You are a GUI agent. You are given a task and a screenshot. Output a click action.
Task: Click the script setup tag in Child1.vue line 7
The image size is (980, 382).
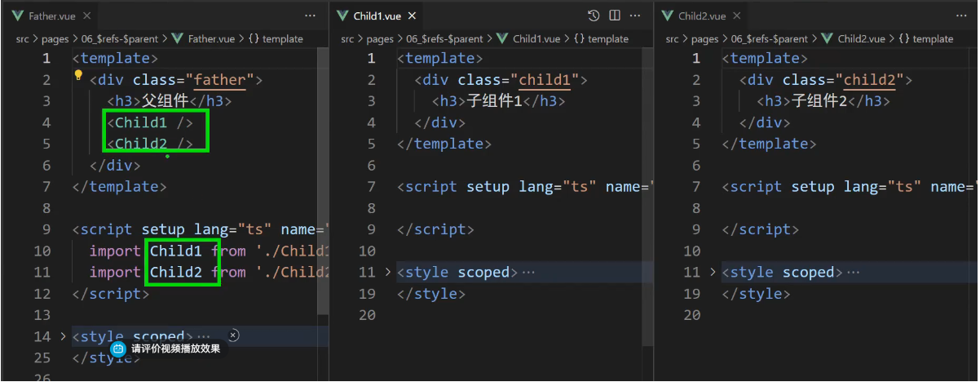(x=526, y=187)
